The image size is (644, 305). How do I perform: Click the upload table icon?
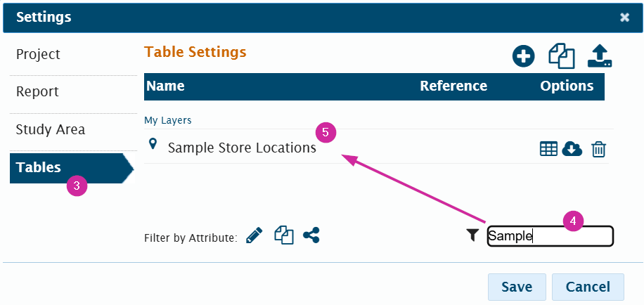click(x=600, y=56)
